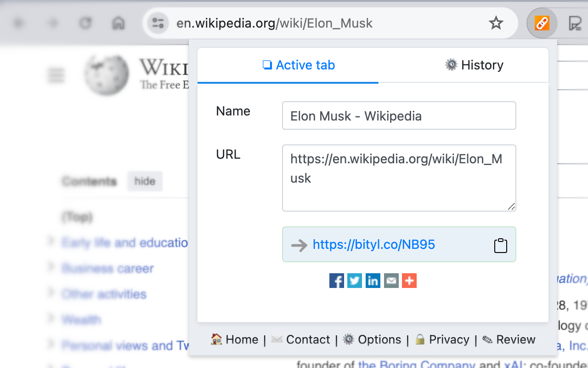Expand the Business career section
Viewport: 588px width, 368px height.
coord(51,267)
